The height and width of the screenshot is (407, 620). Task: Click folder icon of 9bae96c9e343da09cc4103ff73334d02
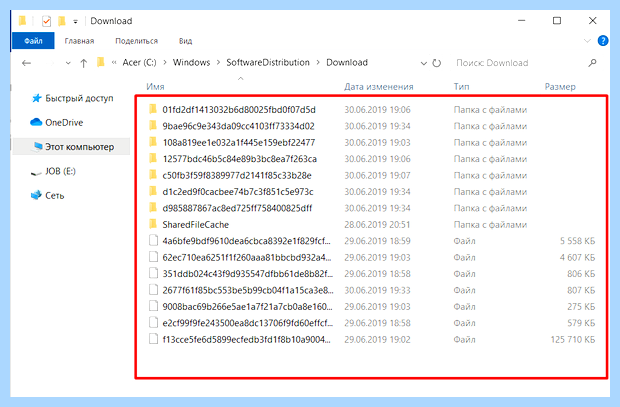(153, 126)
